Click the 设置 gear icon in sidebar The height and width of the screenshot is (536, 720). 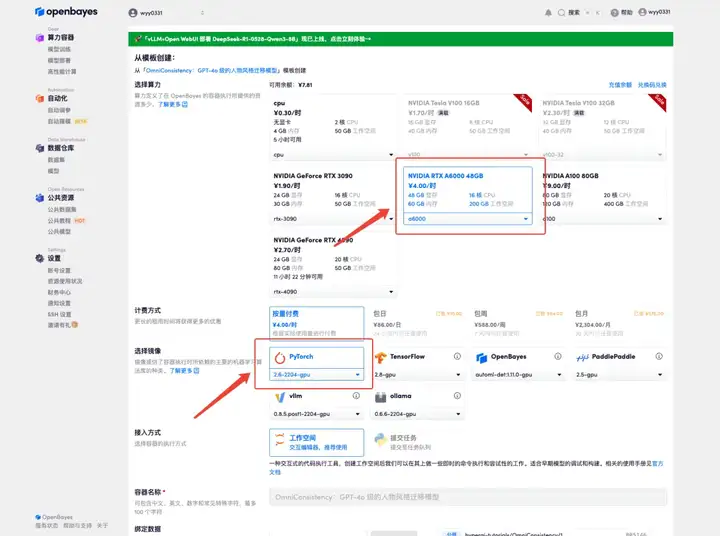pyautogui.click(x=39, y=258)
